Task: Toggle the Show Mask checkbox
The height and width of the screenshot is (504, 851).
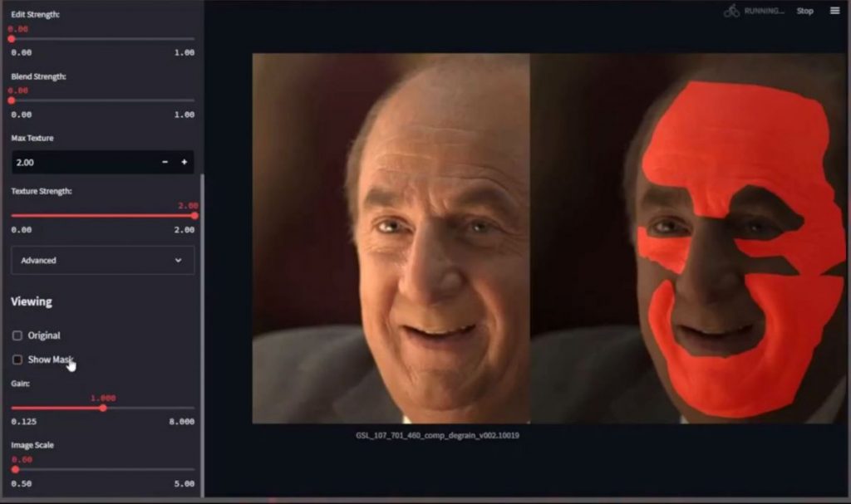Action: [17, 360]
